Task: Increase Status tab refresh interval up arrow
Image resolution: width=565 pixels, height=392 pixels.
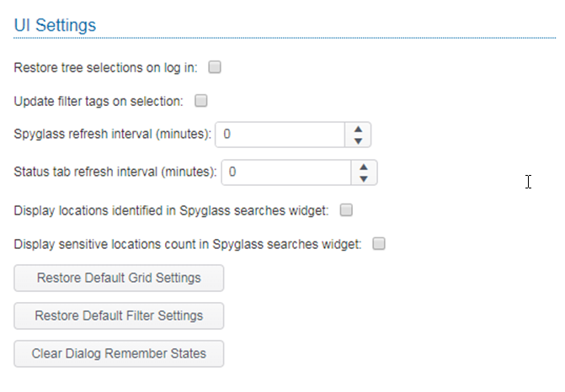Action: (364, 166)
